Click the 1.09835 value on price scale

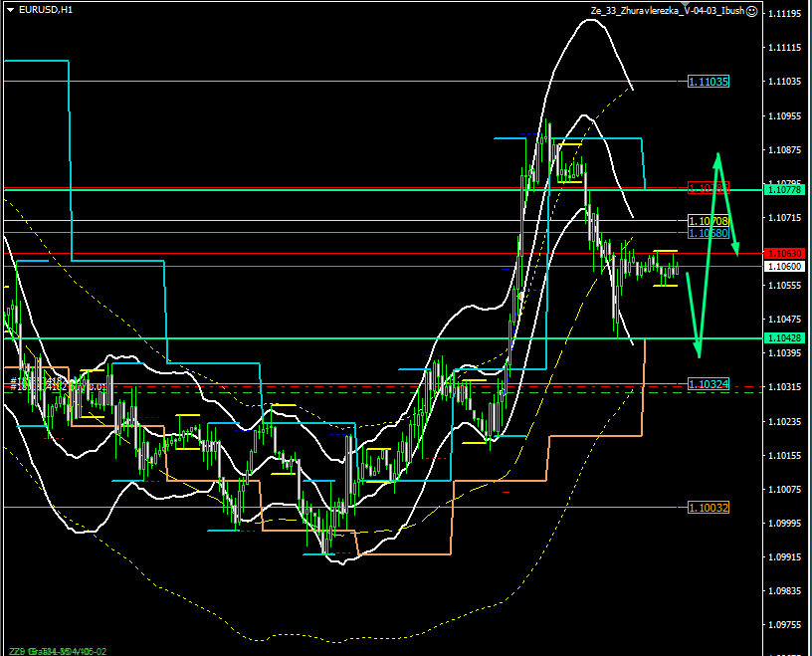pyautogui.click(x=784, y=590)
